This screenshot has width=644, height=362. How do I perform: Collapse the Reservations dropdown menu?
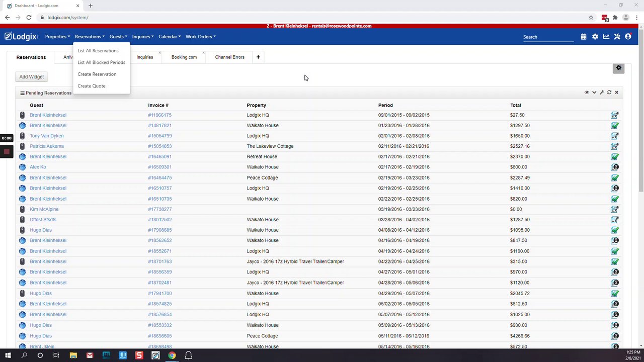pos(90,37)
